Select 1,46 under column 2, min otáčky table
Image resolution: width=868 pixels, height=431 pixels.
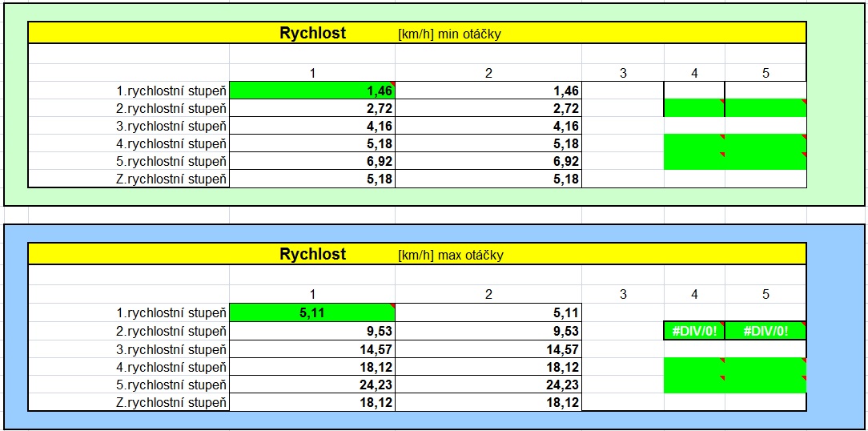coord(488,91)
